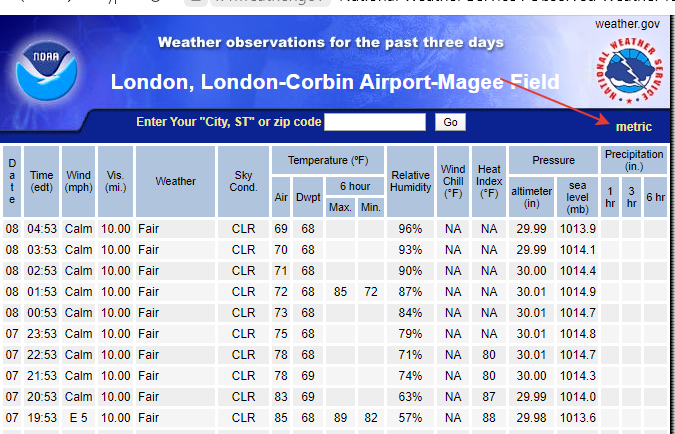Select the E 5 wind cell
Screen dimensions: 675x434
[78, 417]
